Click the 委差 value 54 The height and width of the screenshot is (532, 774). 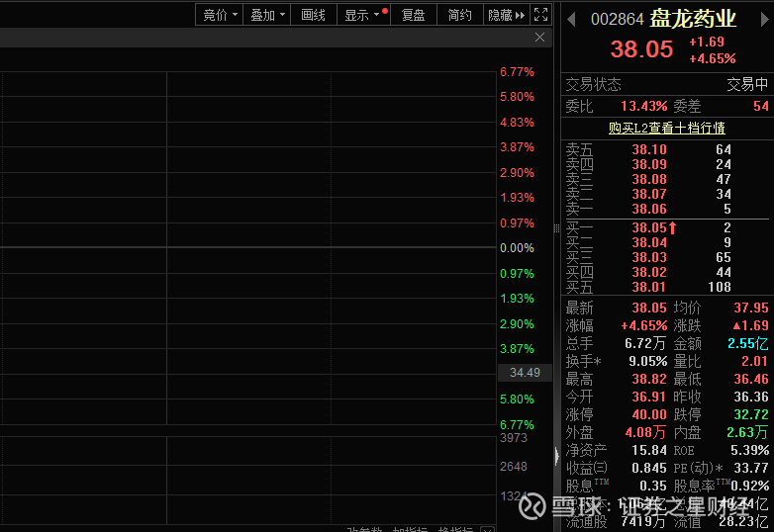(761, 106)
